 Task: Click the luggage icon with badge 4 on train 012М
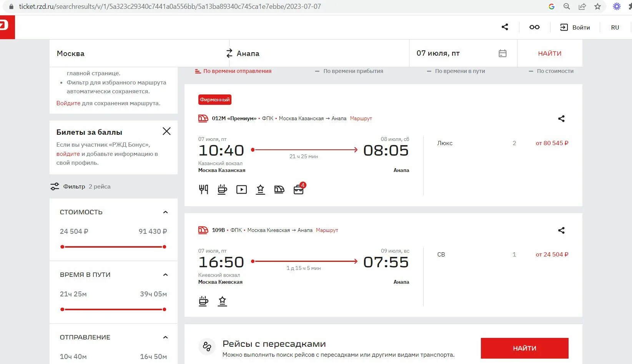click(x=299, y=189)
